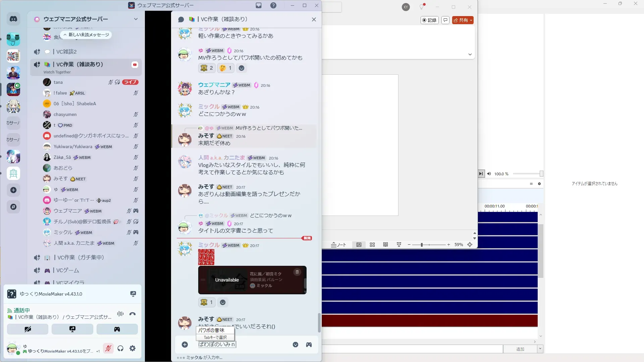This screenshot has height=362, width=644.
Task: Adjust the PowerPoint zoom slider
Action: coord(422,245)
